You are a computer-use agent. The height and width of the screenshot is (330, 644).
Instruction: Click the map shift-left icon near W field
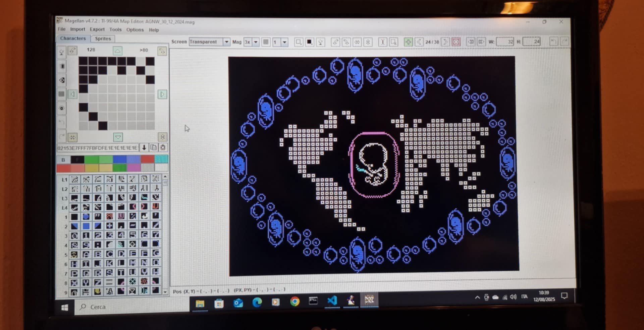[x=471, y=42]
